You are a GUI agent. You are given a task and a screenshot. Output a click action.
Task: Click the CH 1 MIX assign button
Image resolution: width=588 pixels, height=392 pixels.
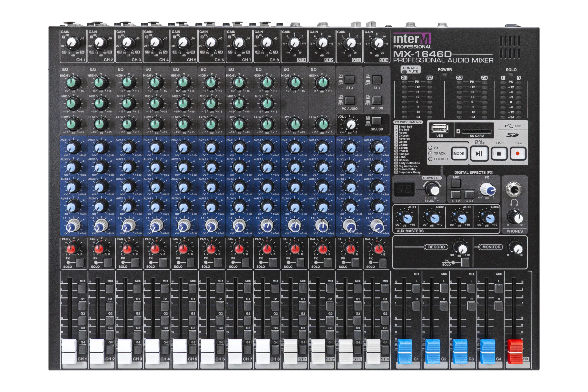coord(82,288)
